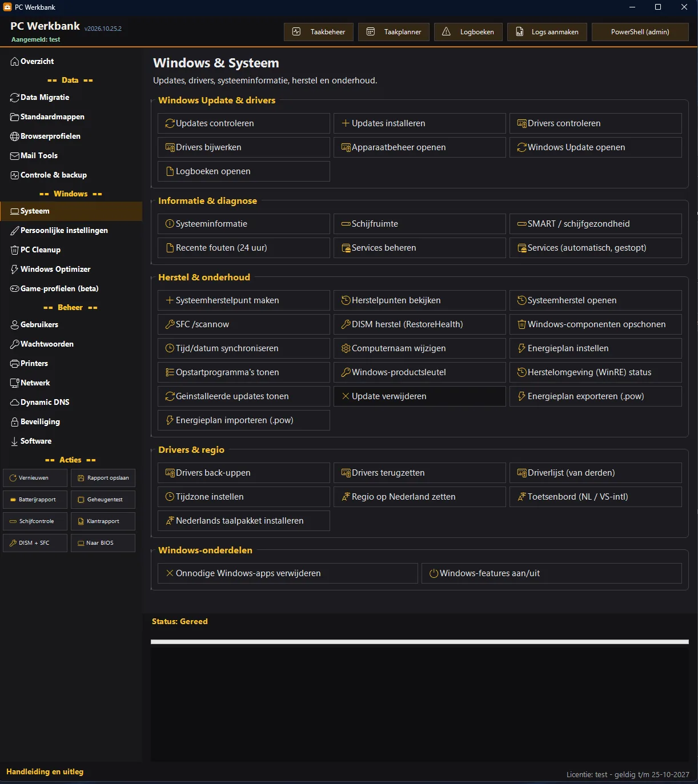Click Logboeken openen in Windows Update section

[244, 171]
